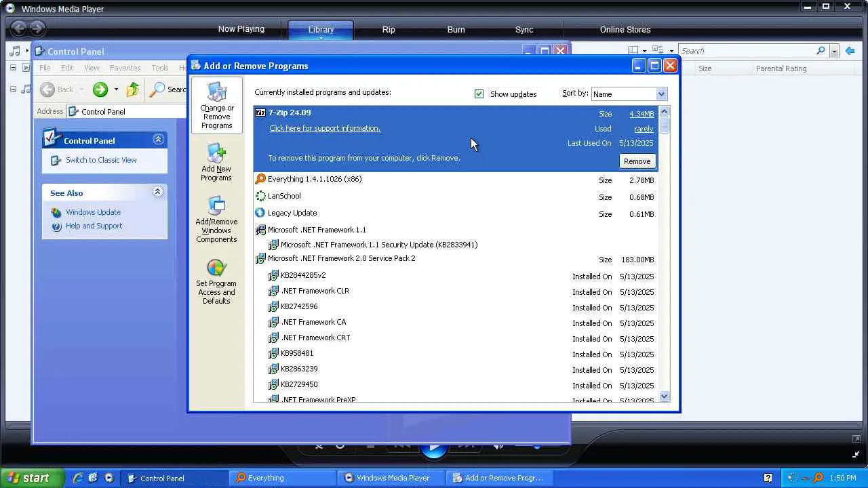Switch to the Library tab
This screenshot has width=868, height=488.
(x=321, y=30)
